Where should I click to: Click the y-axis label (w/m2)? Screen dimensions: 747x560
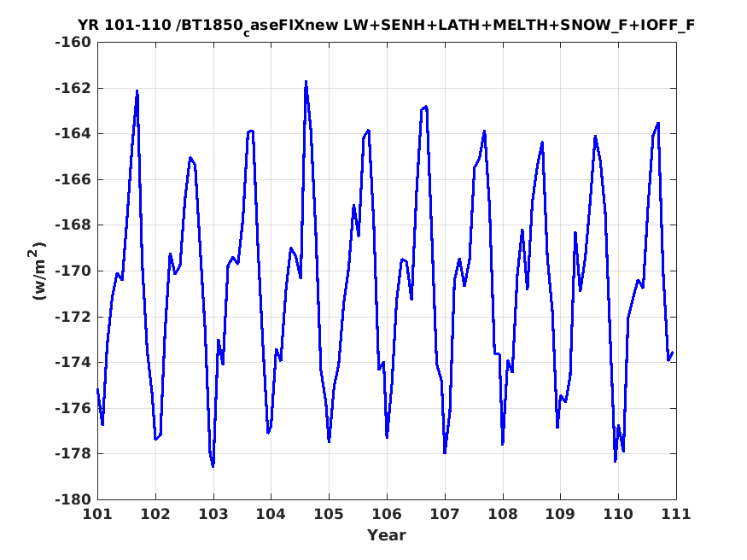[x=38, y=271]
